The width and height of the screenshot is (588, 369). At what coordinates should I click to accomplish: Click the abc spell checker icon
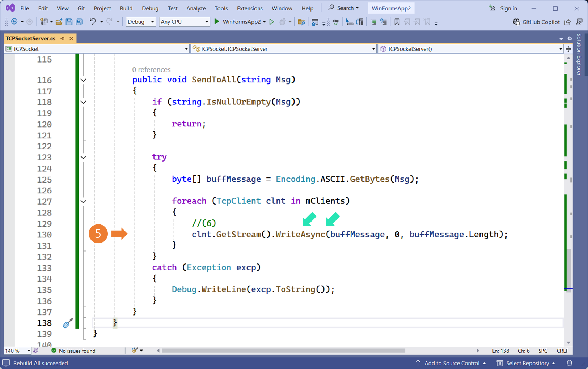click(335, 22)
